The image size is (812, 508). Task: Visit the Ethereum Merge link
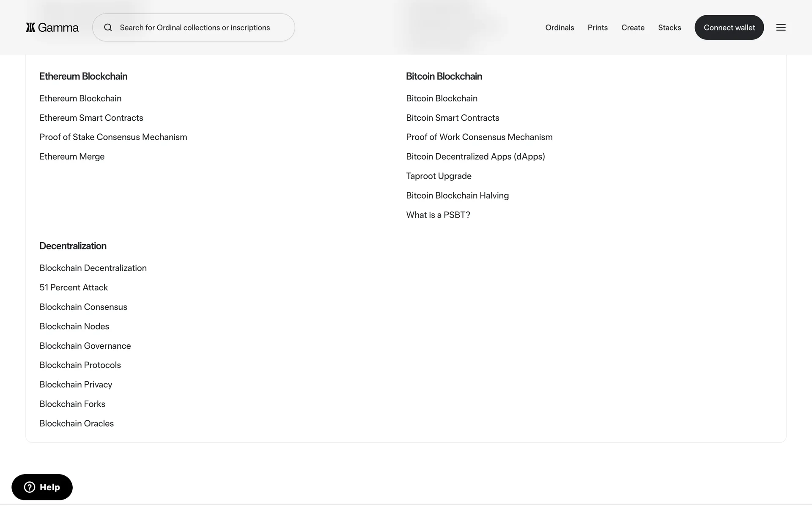click(x=72, y=157)
